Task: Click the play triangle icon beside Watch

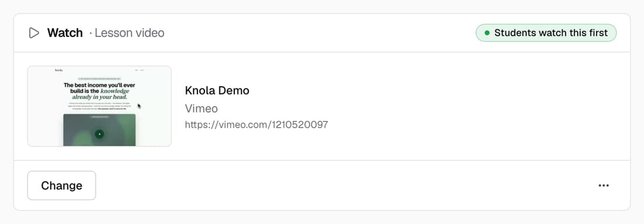Action: pyautogui.click(x=34, y=33)
